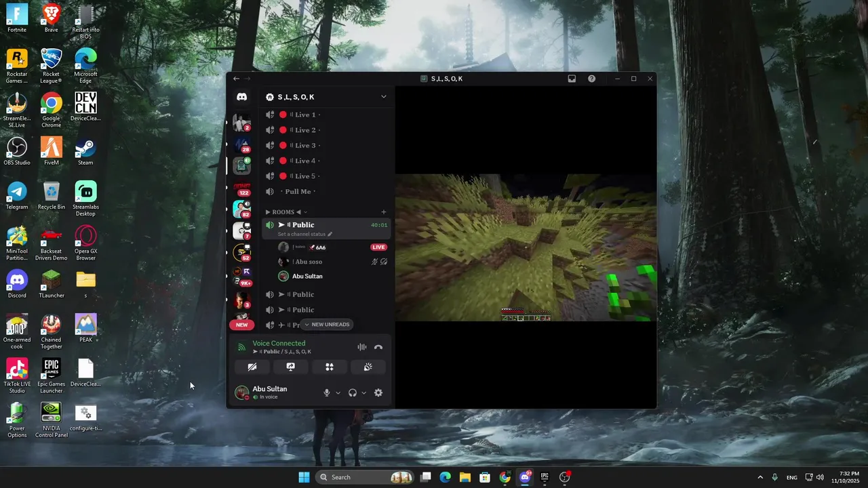The height and width of the screenshot is (488, 868).
Task: Open Discord direct messages home icon
Action: pyautogui.click(x=241, y=97)
